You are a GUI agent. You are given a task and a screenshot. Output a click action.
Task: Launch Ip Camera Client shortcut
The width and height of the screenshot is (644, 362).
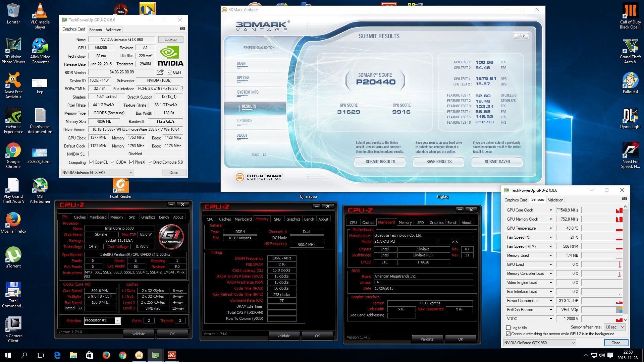13,330
